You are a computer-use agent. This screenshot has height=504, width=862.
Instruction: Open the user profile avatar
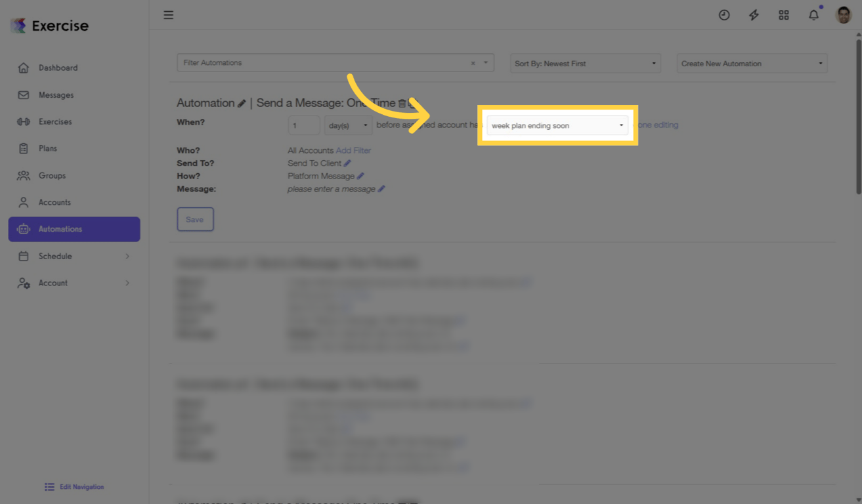(x=844, y=14)
